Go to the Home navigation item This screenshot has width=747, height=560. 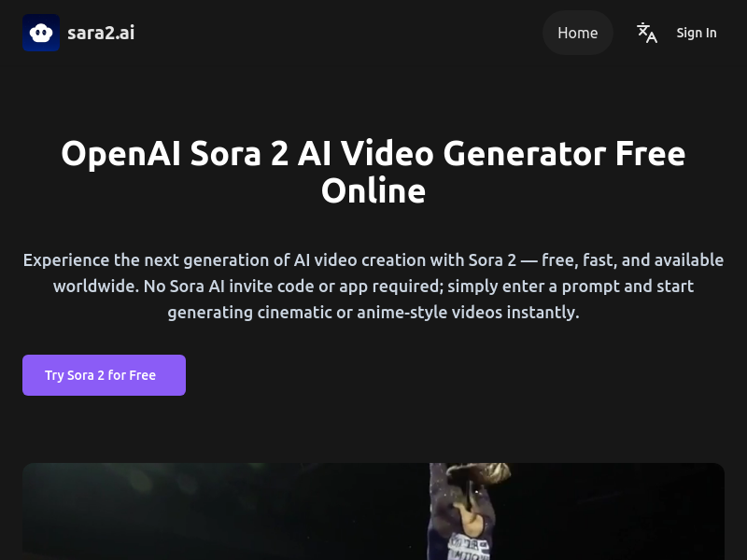[577, 33]
